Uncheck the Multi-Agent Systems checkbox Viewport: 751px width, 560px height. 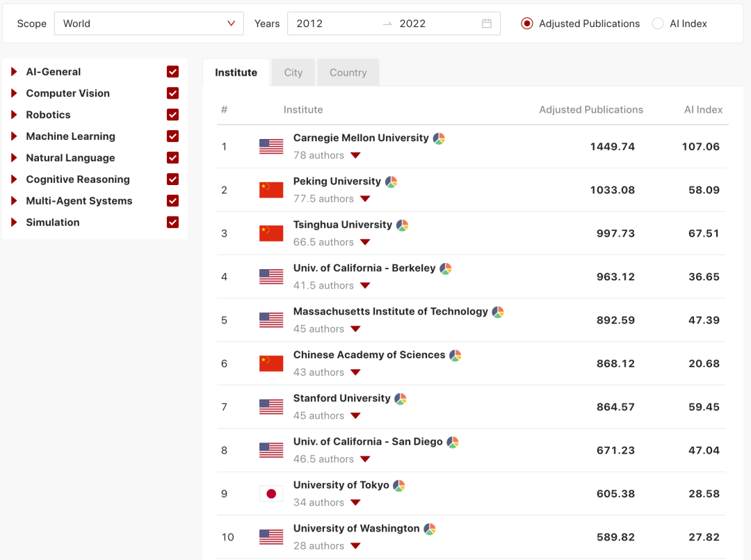[173, 201]
